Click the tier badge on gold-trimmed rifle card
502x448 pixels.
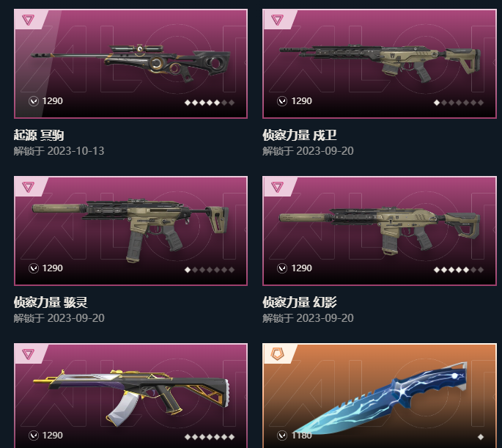click(28, 354)
